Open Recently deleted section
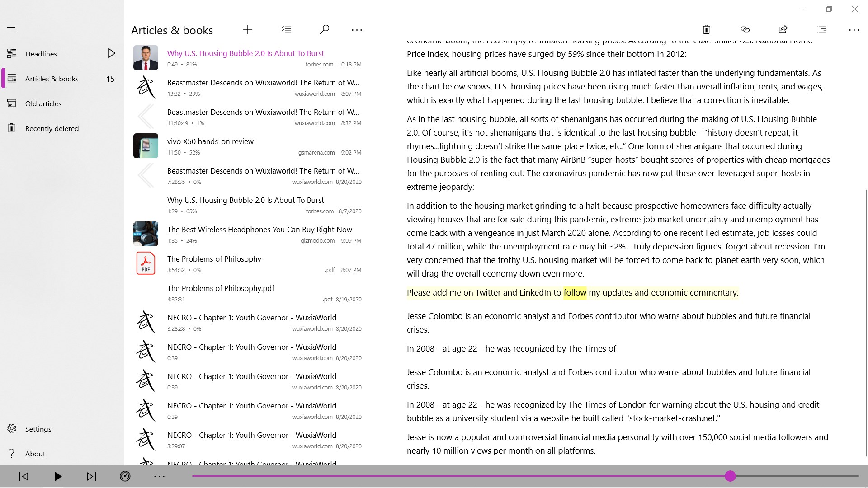 [51, 128]
